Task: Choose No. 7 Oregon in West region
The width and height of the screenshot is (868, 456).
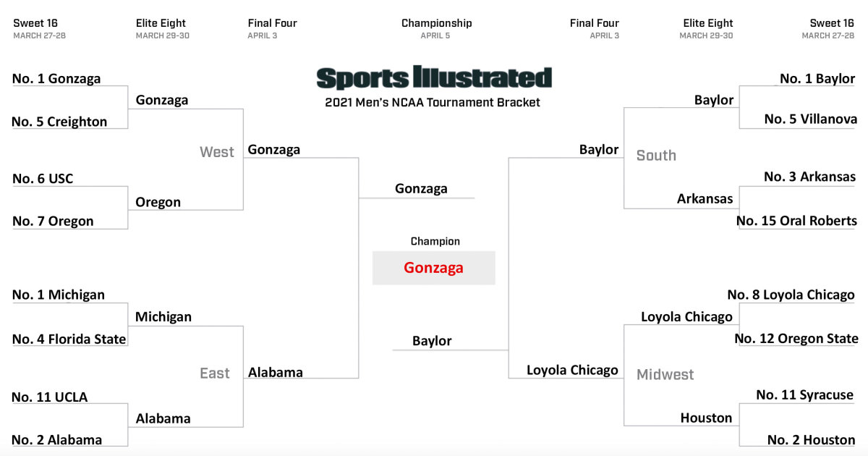Action: point(53,221)
